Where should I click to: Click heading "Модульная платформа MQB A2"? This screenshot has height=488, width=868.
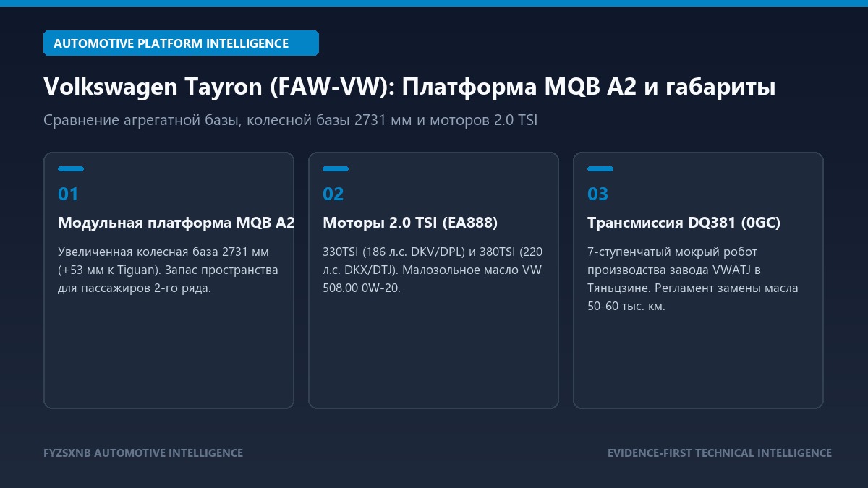click(x=176, y=223)
